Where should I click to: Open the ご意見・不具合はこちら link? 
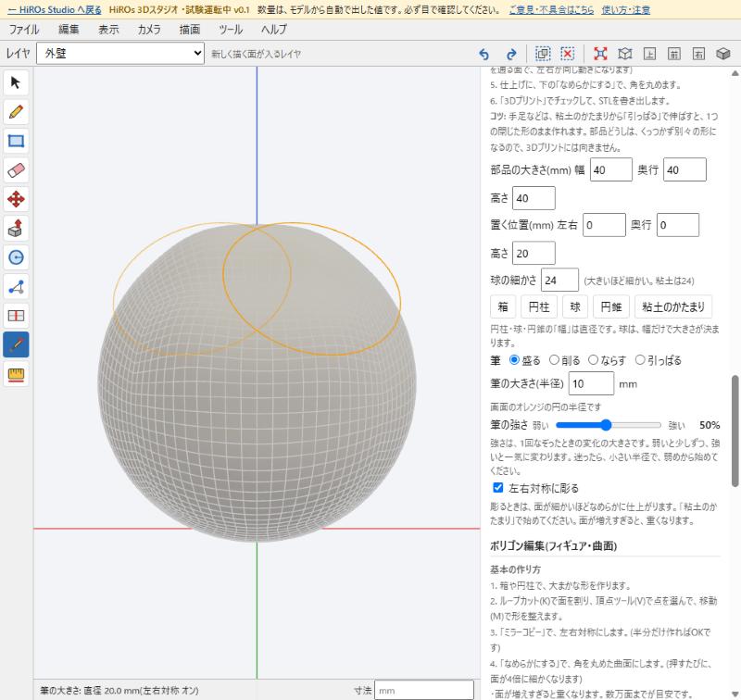click(x=551, y=9)
